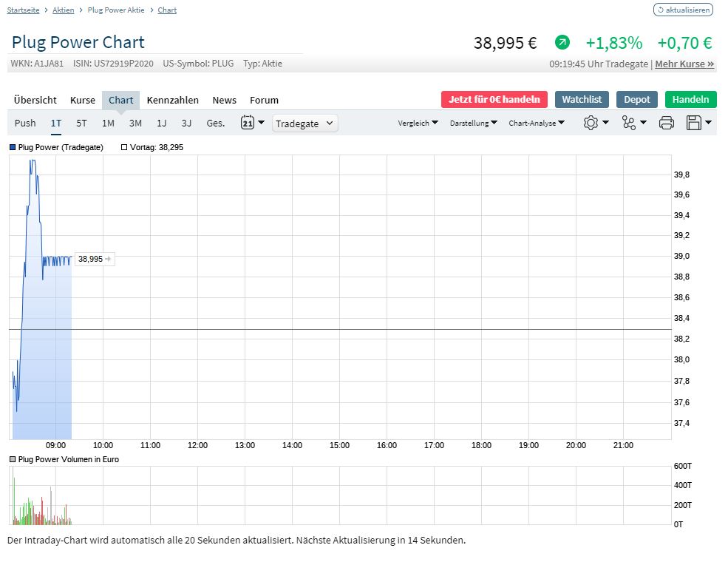Expand the Vergleich dropdown menu
This screenshot has width=728, height=562.
pyautogui.click(x=418, y=123)
